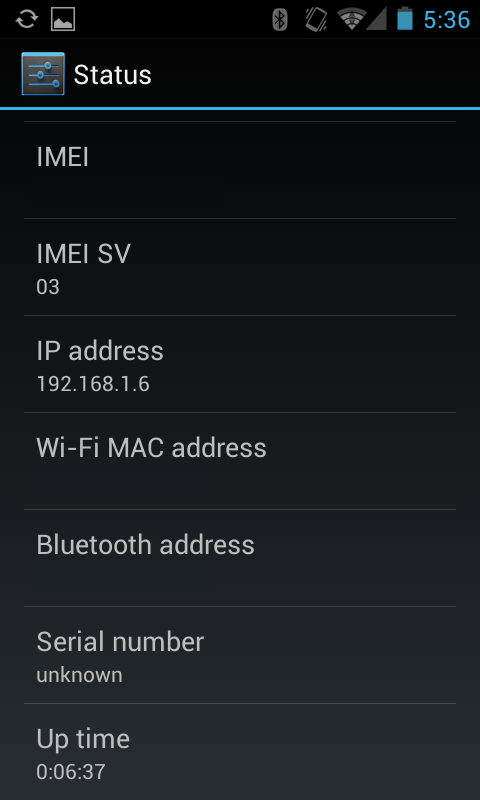The image size is (480, 800).
Task: Select the Bluetooth address row
Action: 240,558
